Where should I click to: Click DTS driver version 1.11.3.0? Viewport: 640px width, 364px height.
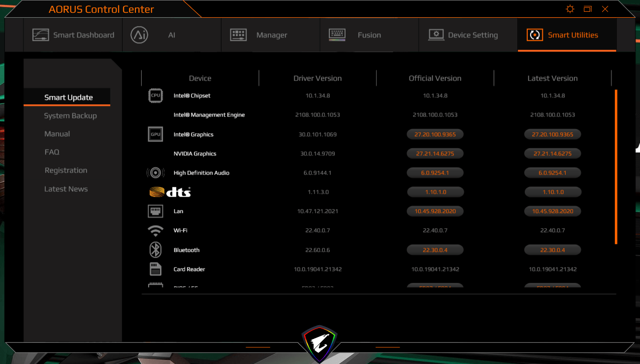click(x=318, y=192)
